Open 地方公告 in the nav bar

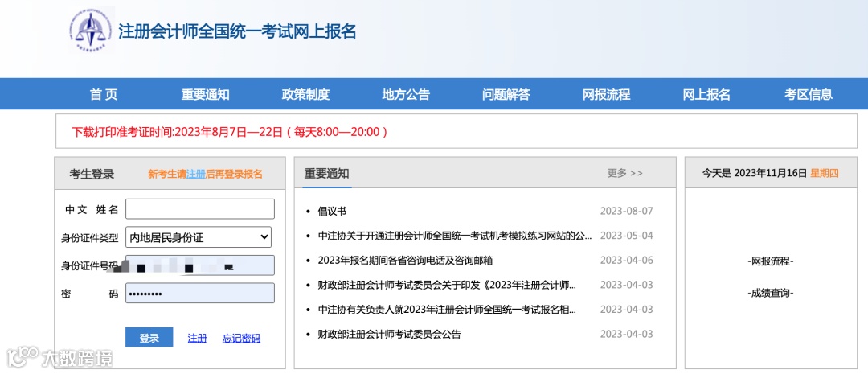[406, 95]
